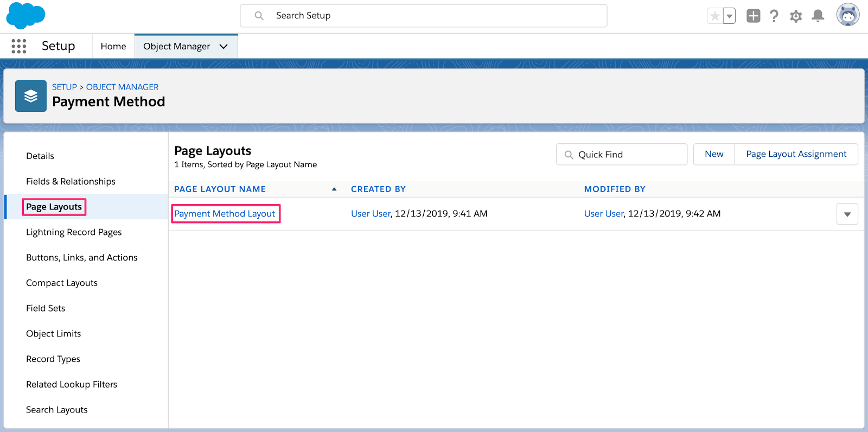Click the CREATED BY column header
The image size is (868, 432).
[x=378, y=189]
